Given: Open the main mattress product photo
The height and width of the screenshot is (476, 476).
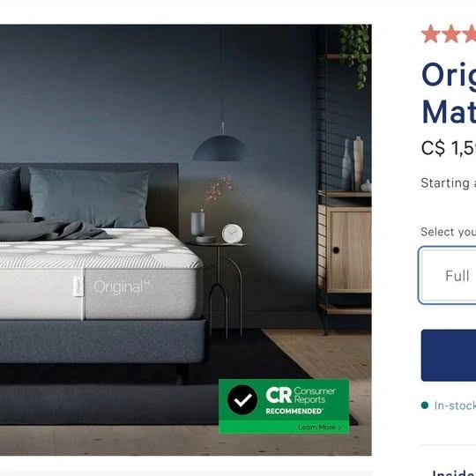Looking at the screenshot, I should point(185,240).
